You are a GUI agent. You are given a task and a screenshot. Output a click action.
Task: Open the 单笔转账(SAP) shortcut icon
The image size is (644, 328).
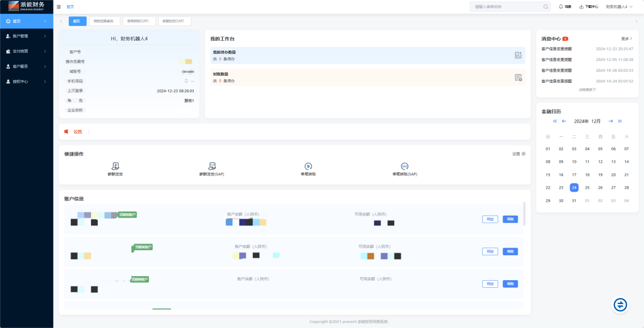point(404,166)
